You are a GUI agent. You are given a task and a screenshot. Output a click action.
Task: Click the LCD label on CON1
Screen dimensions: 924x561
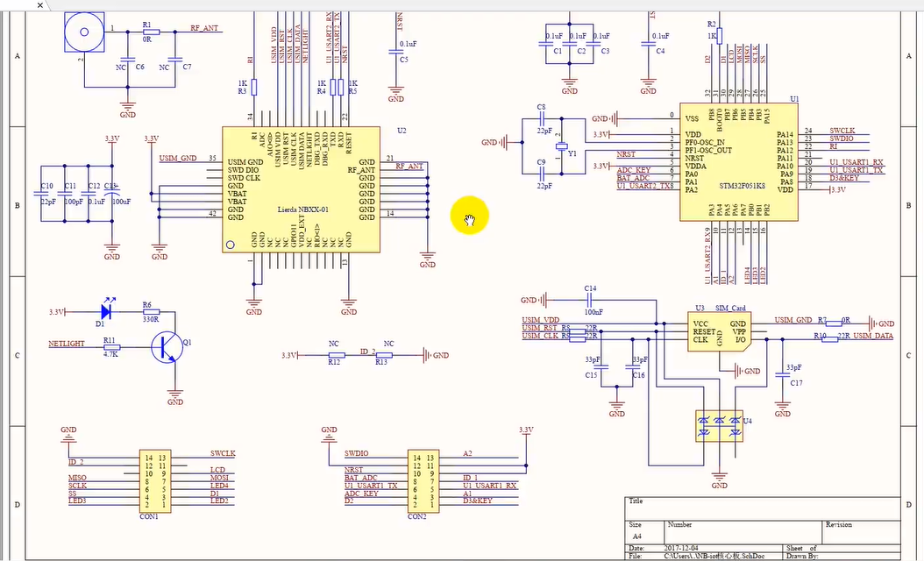pos(217,470)
